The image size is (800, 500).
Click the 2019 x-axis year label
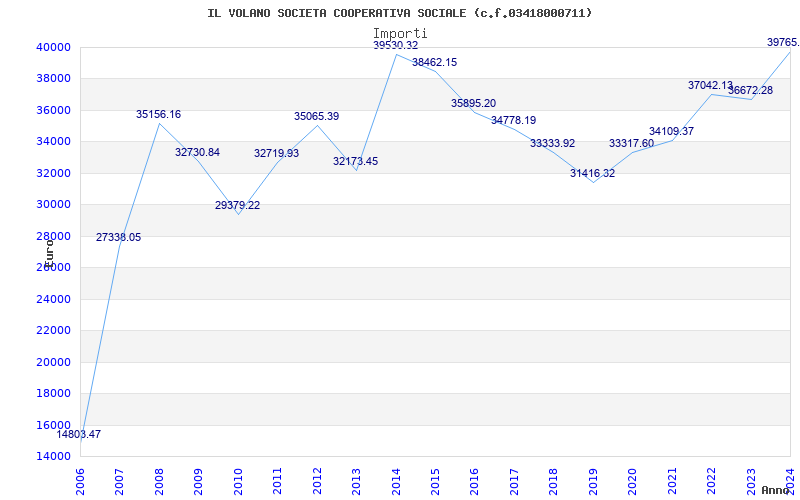[x=593, y=482]
